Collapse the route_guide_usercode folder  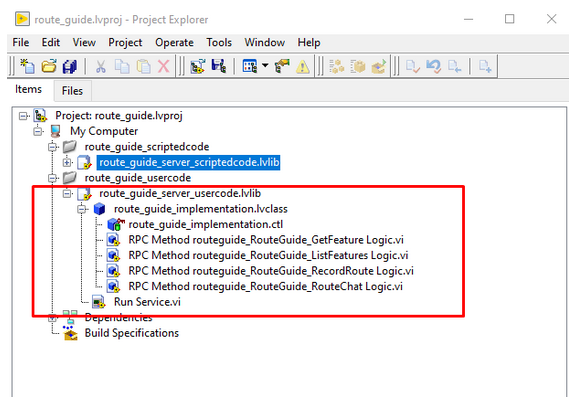53,178
